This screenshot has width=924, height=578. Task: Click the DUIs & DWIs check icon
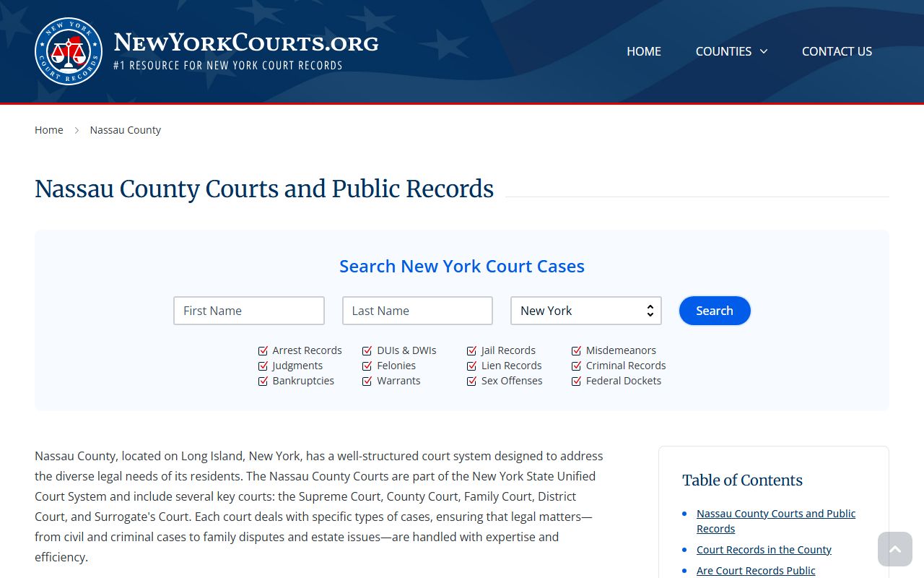click(367, 350)
